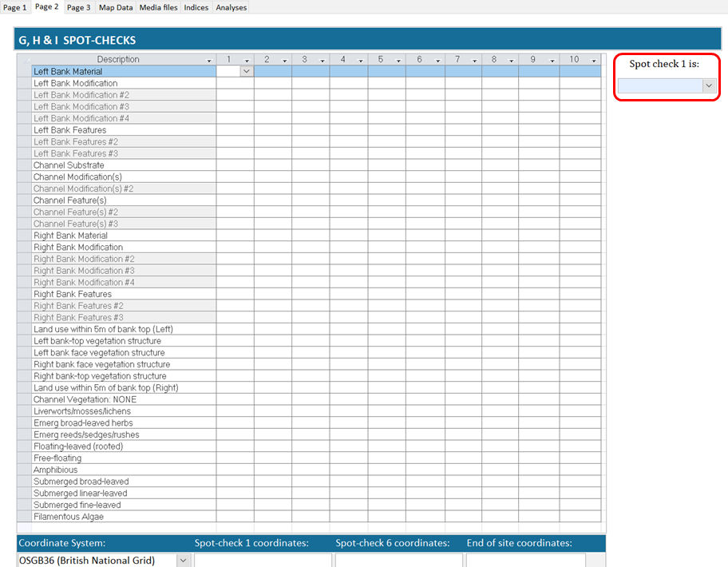
Task: Select the Channel Substrate row
Action: point(69,165)
